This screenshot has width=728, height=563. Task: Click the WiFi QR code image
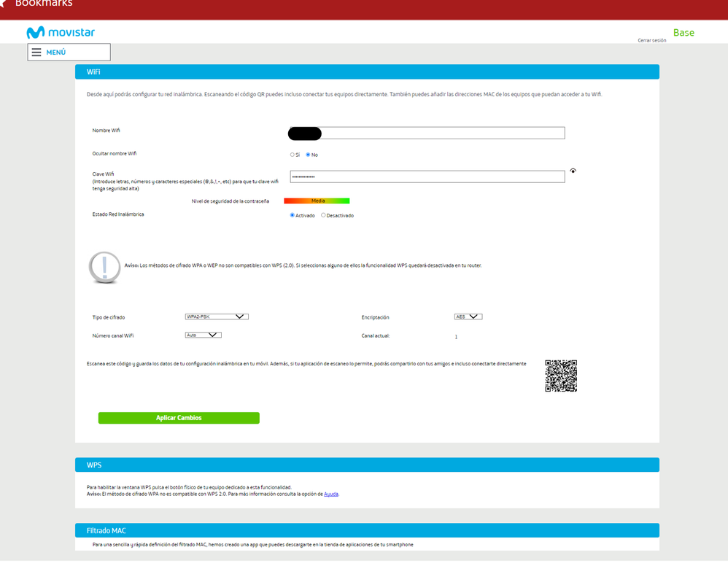click(x=561, y=376)
